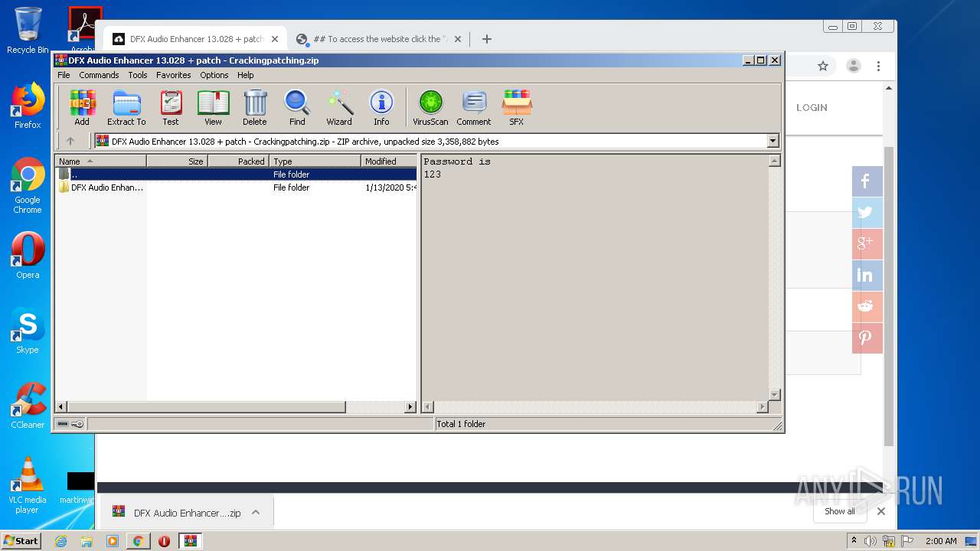Open the File menu
Screen dimensions: 980x551
pos(64,75)
